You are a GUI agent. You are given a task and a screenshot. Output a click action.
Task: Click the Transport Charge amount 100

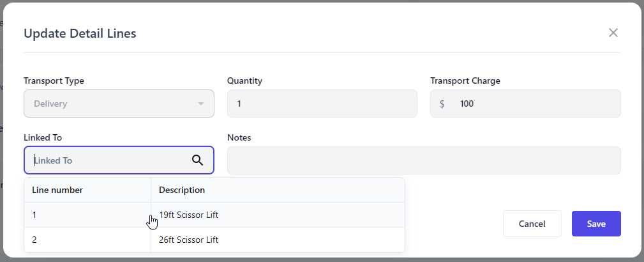pyautogui.click(x=467, y=104)
